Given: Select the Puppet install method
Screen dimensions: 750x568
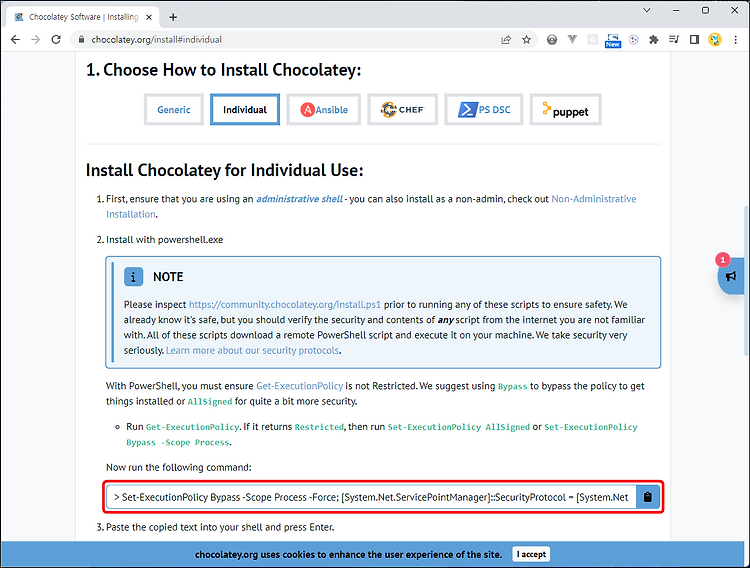Looking at the screenshot, I should [x=565, y=110].
